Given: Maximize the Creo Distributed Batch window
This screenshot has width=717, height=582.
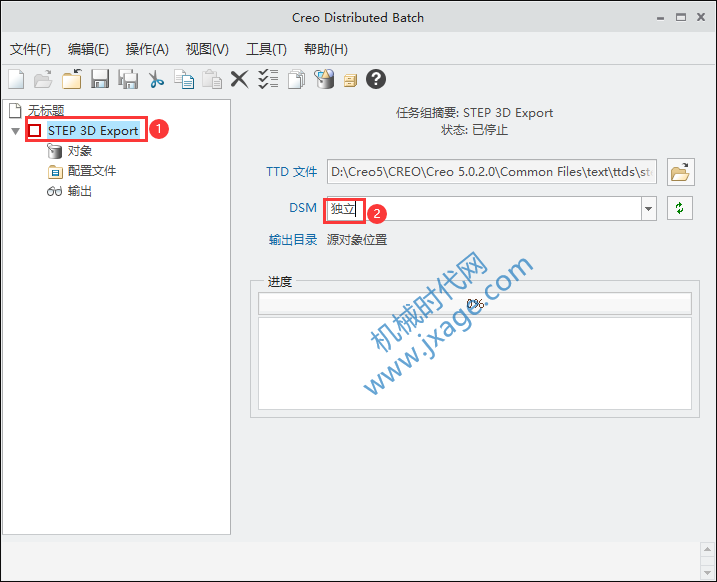Looking at the screenshot, I should (681, 17).
